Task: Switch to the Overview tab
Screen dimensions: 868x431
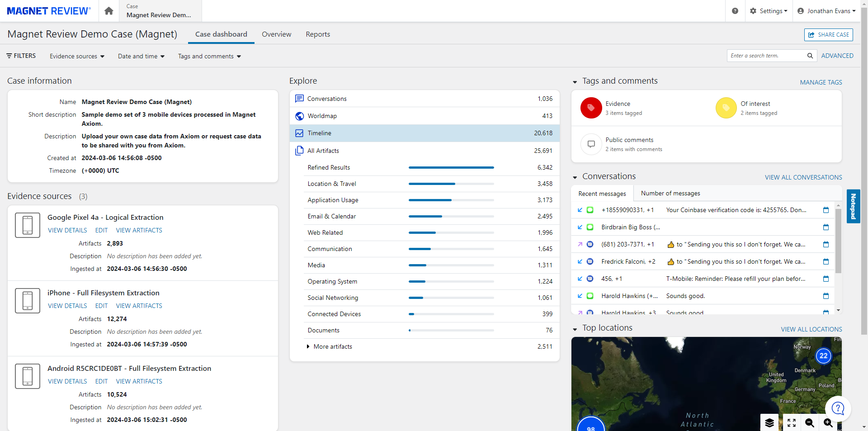Action: point(276,34)
